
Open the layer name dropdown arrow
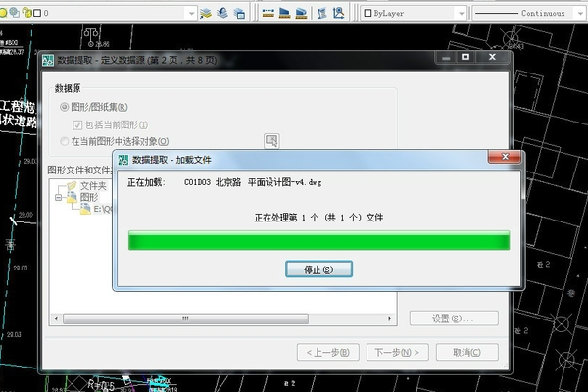coord(191,13)
